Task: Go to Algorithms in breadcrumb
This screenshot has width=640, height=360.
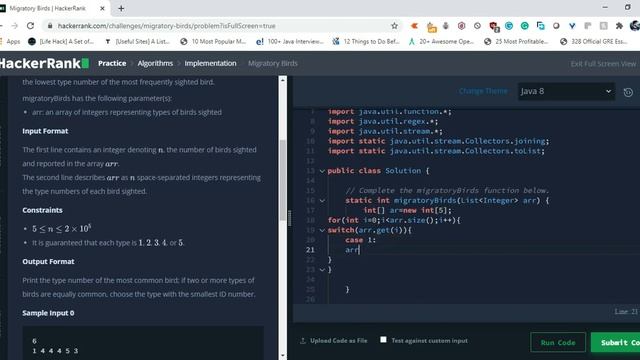Action: coord(155,63)
